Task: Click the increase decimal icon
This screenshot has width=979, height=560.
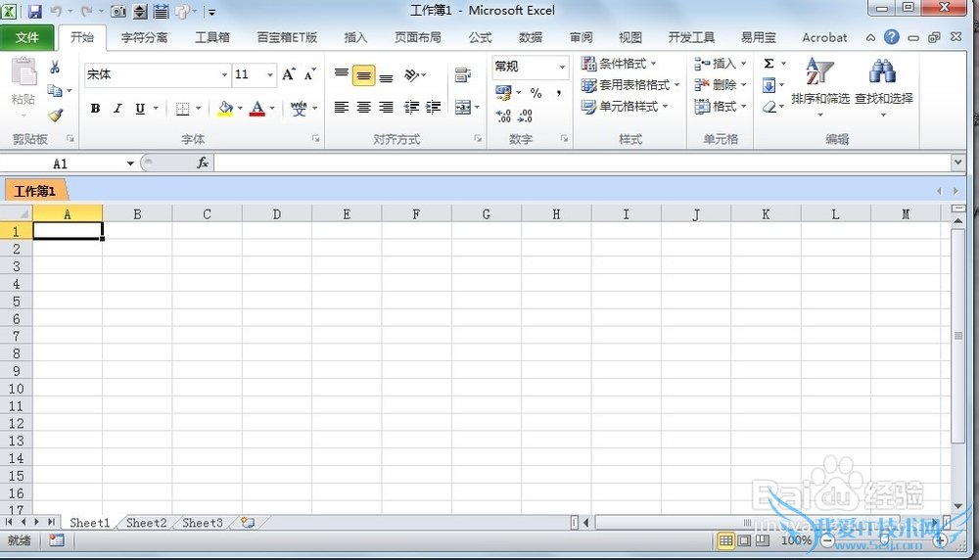Action: point(503,116)
